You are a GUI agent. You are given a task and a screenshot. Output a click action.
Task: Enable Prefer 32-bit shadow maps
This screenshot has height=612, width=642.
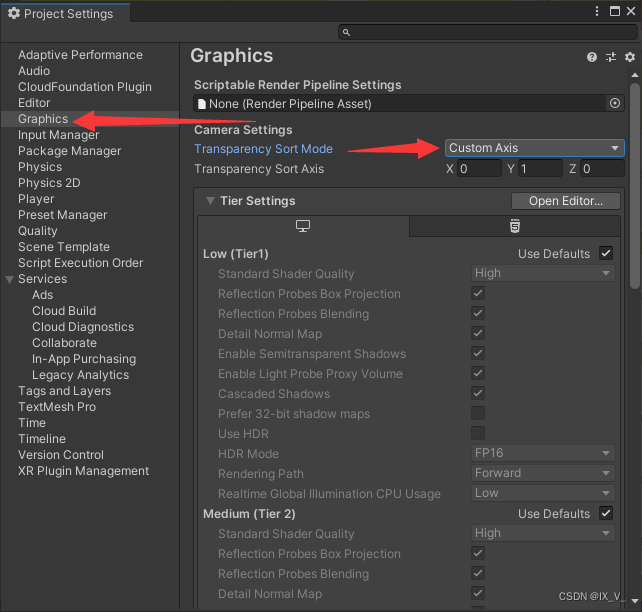[478, 413]
